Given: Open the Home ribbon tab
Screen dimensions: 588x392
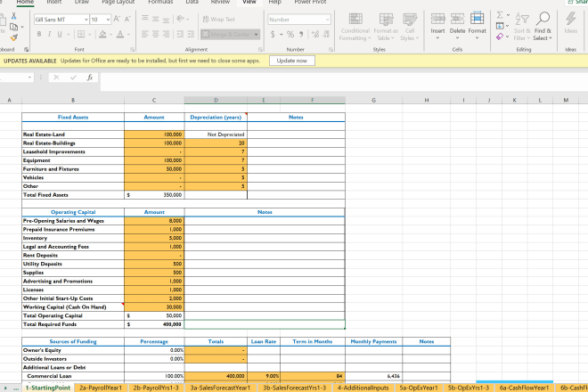Looking at the screenshot, I should (25, 3).
